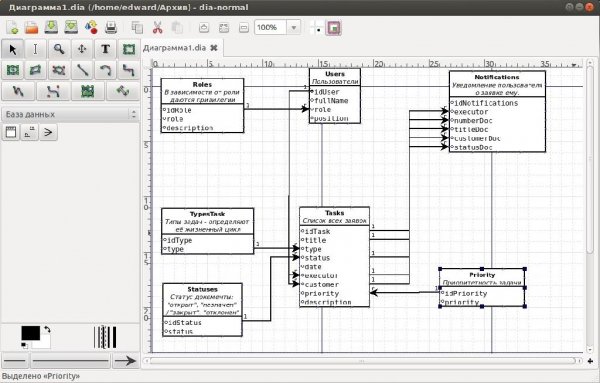Toggle snap to grid
This screenshot has width=600, height=383.
click(x=316, y=28)
